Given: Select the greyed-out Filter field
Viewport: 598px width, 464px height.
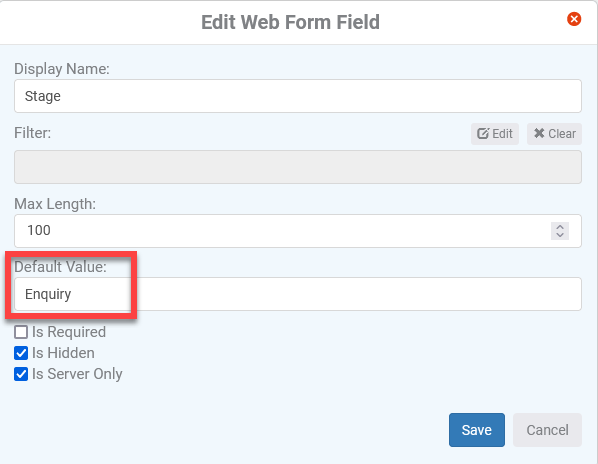Looking at the screenshot, I should 298,167.
